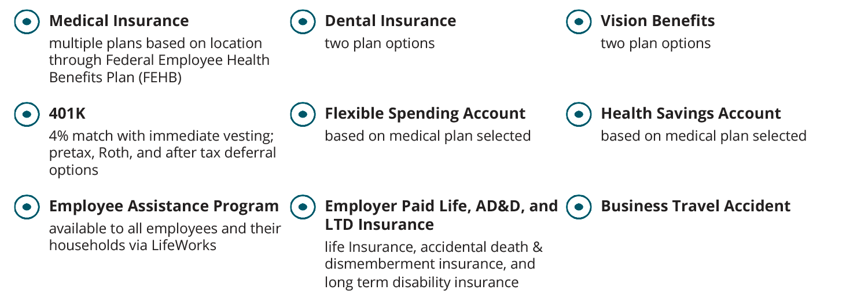Open the Health Savings Account heading
Screen dimensions: 868x308
(690, 113)
